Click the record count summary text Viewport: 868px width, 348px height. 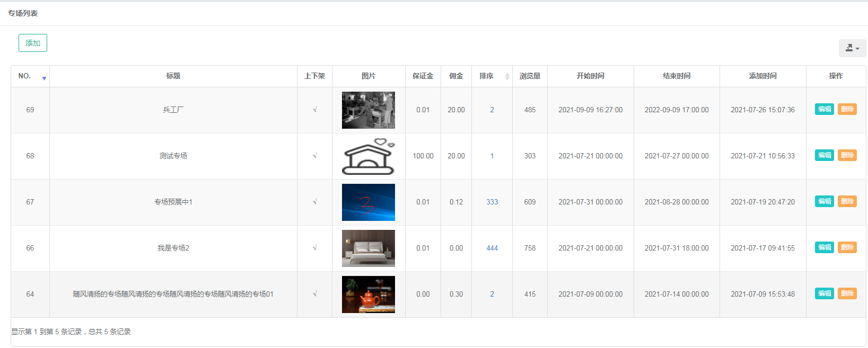pyautogui.click(x=71, y=332)
